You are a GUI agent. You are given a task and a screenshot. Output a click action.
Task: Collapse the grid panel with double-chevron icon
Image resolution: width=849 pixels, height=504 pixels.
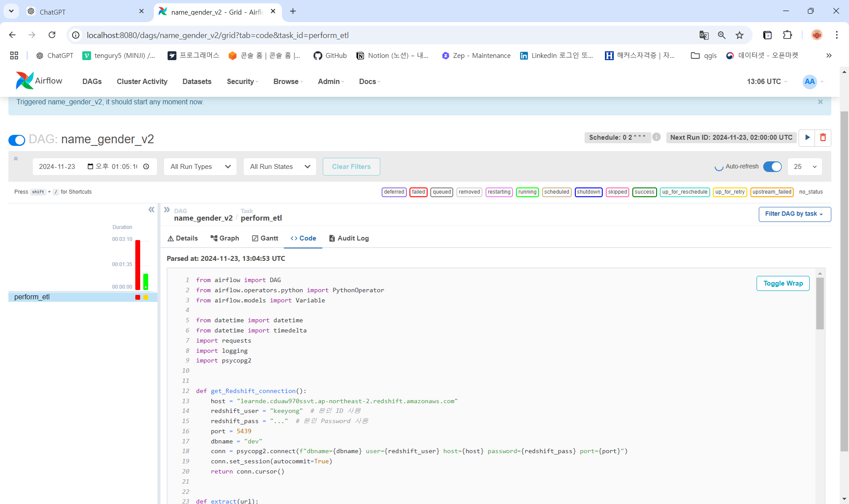151,210
